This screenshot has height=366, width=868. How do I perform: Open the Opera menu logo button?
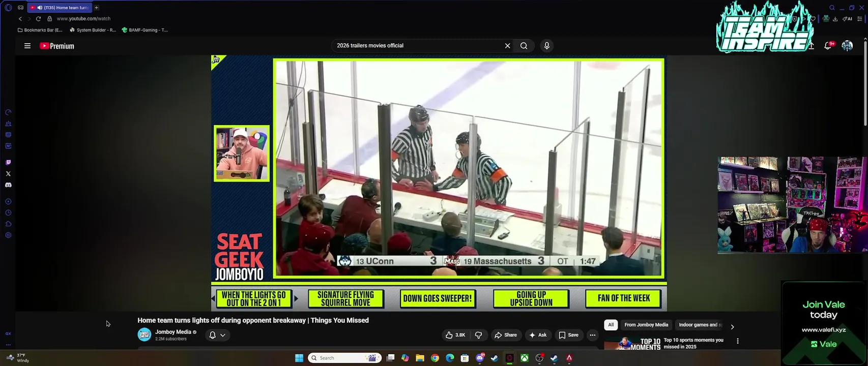point(8,8)
